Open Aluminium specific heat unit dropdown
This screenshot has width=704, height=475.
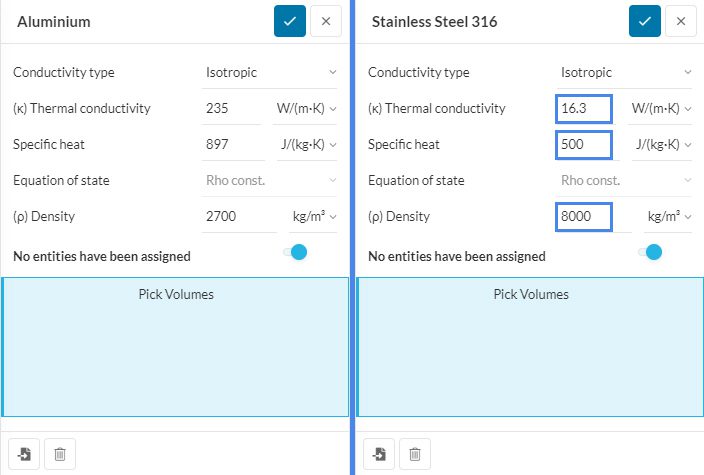tap(306, 144)
